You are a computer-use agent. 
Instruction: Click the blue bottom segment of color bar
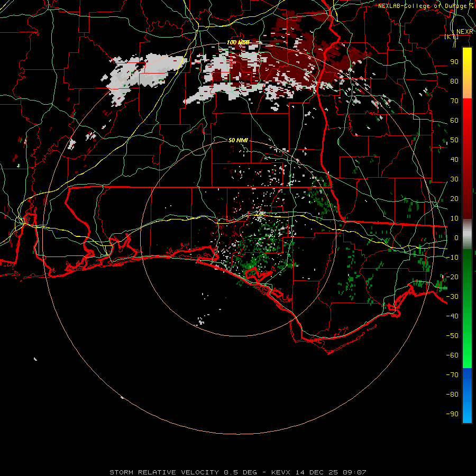tap(467, 396)
